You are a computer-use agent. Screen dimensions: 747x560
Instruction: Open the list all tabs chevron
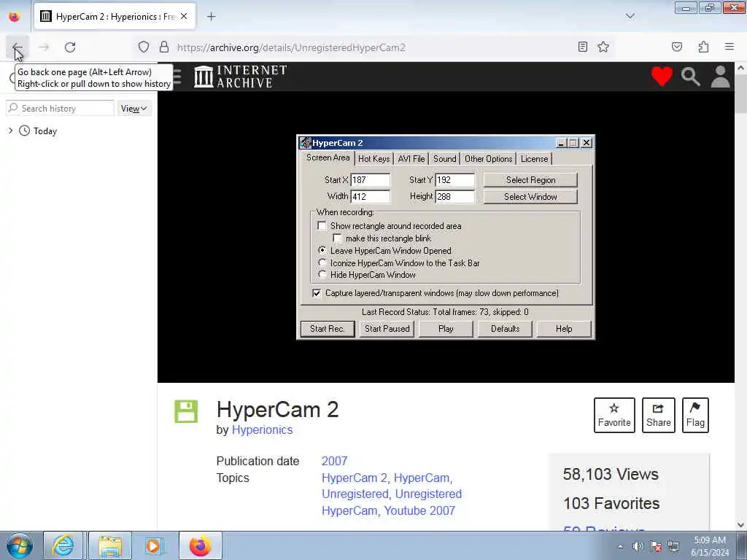(x=630, y=16)
